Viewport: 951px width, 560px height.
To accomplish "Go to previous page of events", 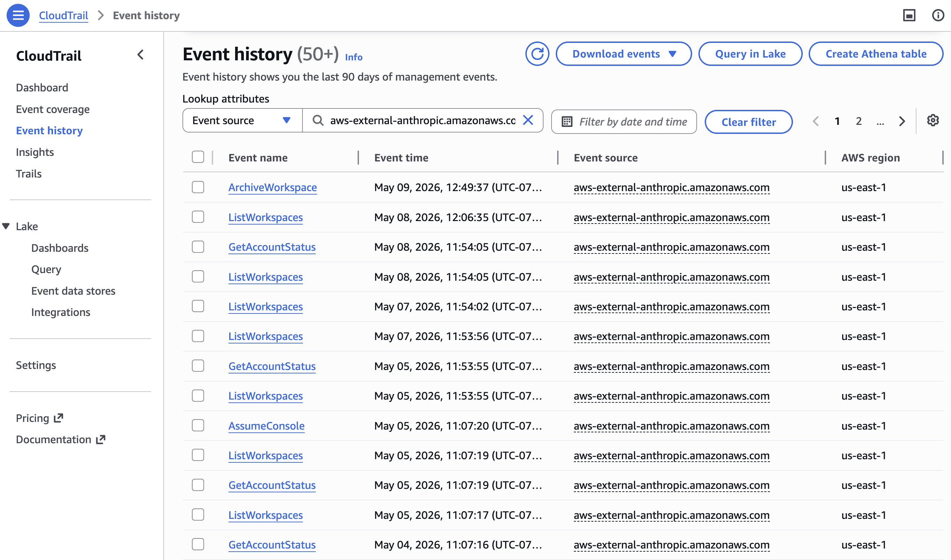I will click(x=815, y=121).
